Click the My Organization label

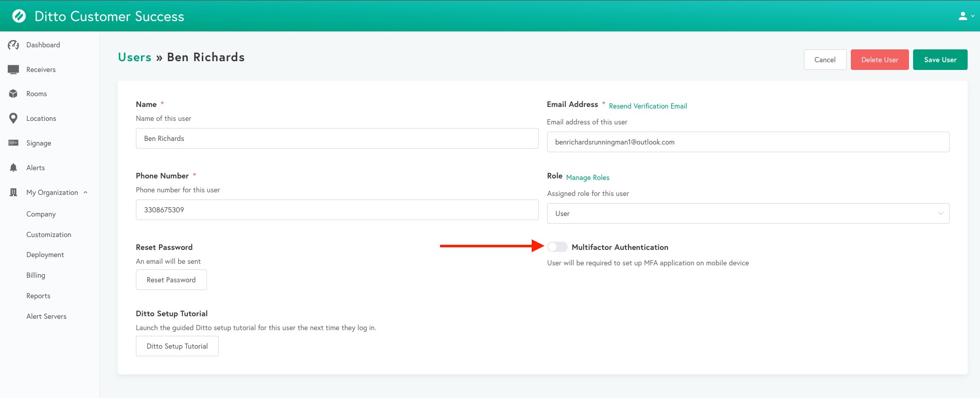click(52, 192)
